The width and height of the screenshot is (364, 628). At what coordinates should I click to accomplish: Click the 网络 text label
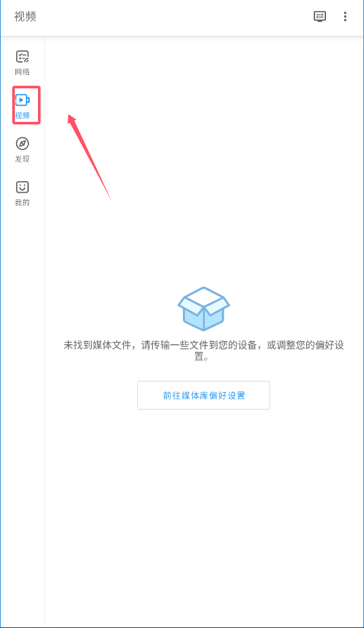tap(23, 72)
